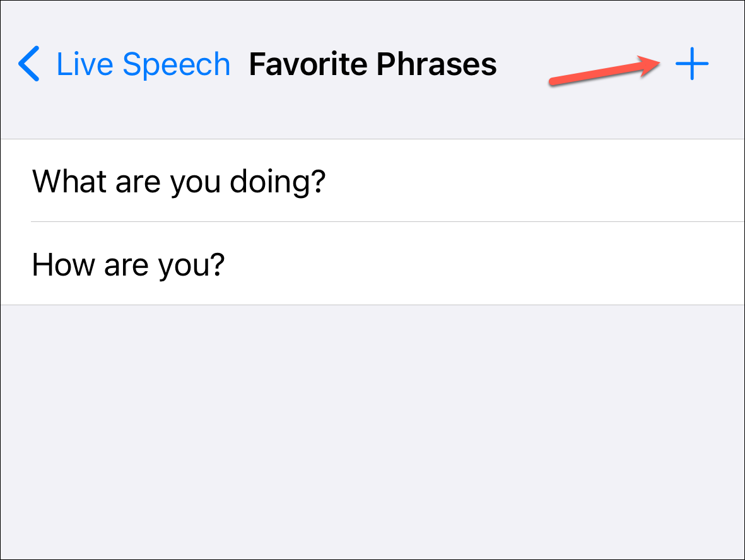
Task: Select 'What are you doing?' to edit it
Action: (179, 180)
